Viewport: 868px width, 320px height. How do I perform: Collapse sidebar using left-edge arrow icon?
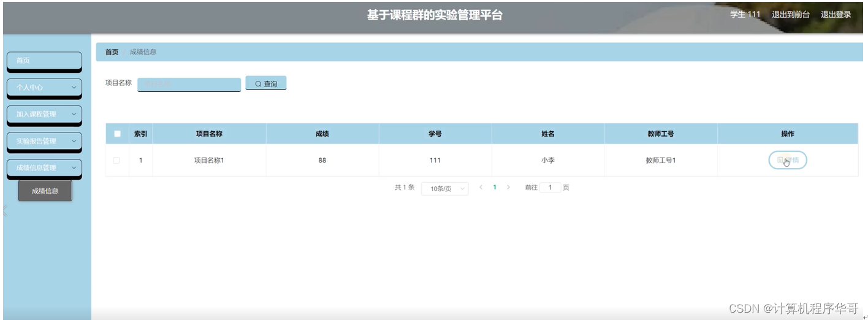tap(4, 211)
